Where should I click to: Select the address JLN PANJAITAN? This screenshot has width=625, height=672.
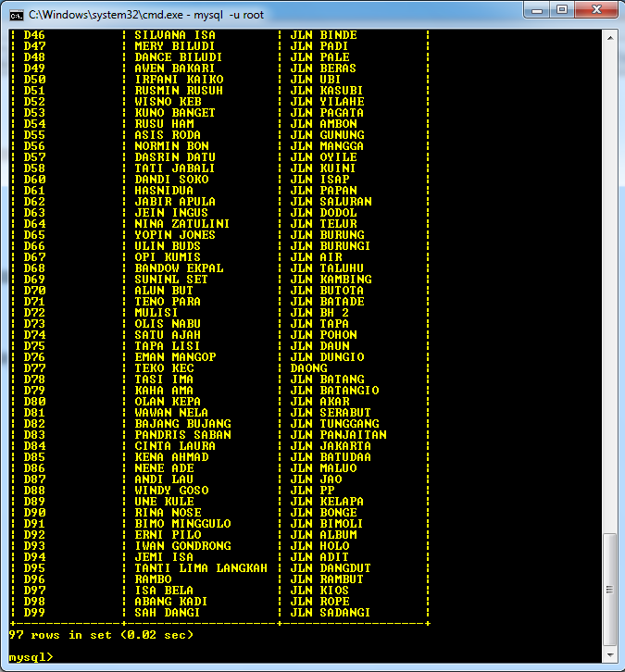[x=338, y=436]
